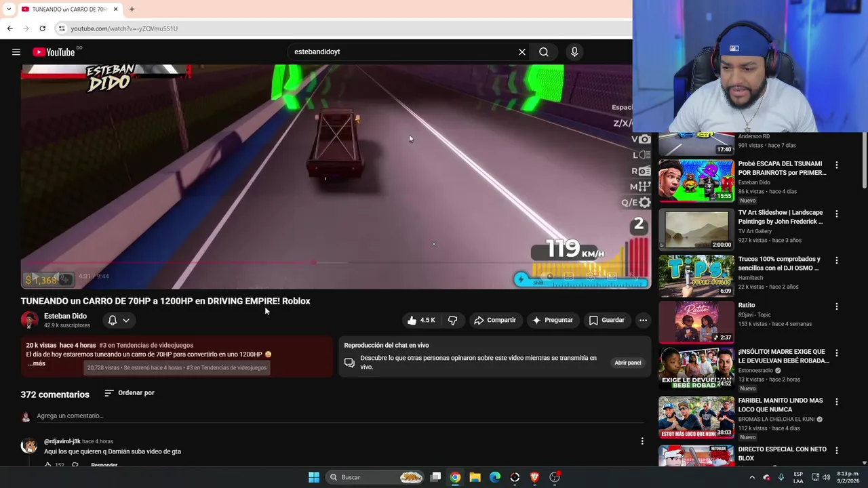Click the video title TUNEANDO un CARRO
Screen dimensions: 868x488
point(165,301)
